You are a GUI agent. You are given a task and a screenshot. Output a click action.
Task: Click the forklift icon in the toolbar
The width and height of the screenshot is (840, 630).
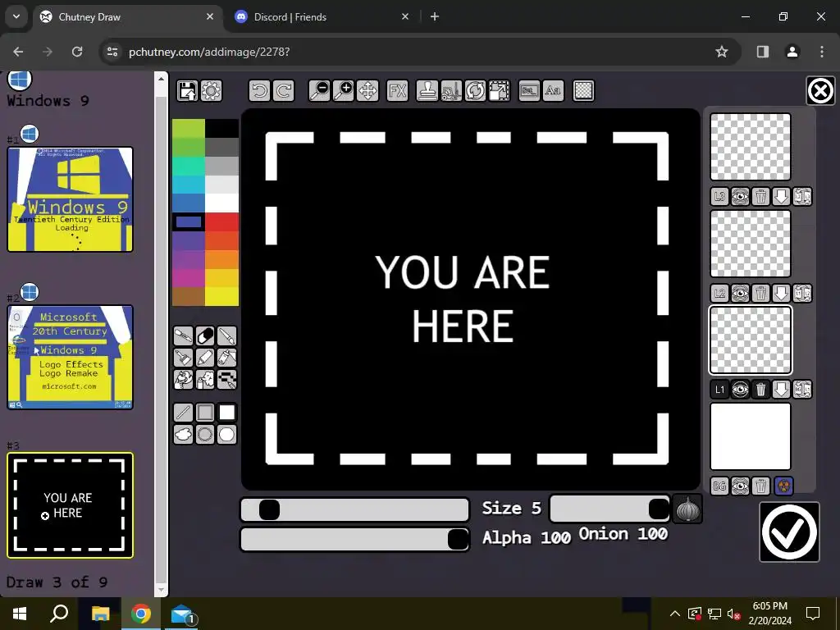451,90
